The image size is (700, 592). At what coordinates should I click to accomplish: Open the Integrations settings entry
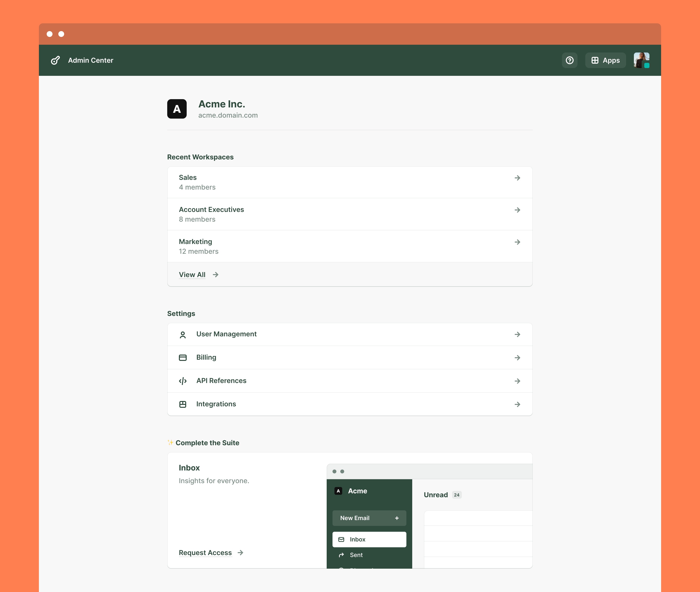349,404
